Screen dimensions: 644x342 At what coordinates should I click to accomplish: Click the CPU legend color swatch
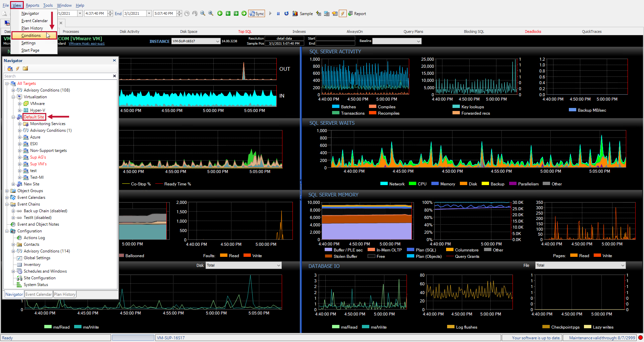point(413,184)
